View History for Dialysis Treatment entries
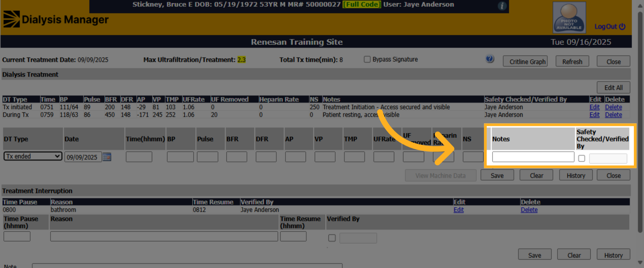The image size is (644, 268). (x=576, y=175)
